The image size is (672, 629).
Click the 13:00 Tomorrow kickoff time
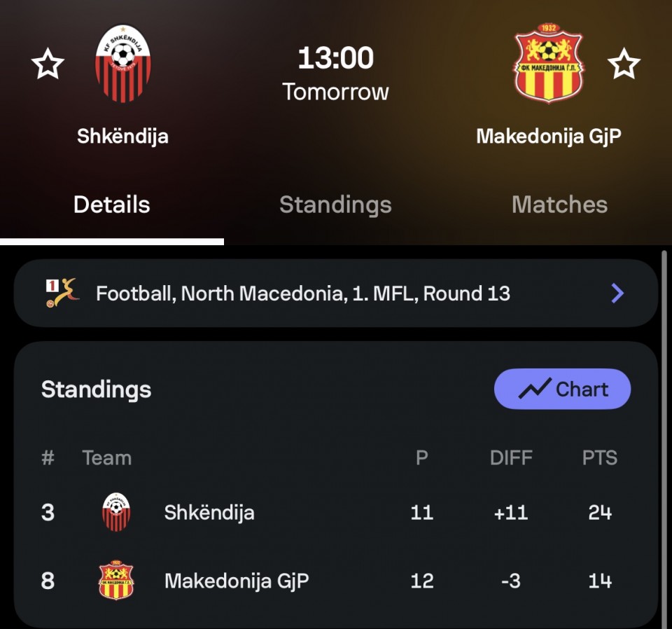[x=336, y=74]
